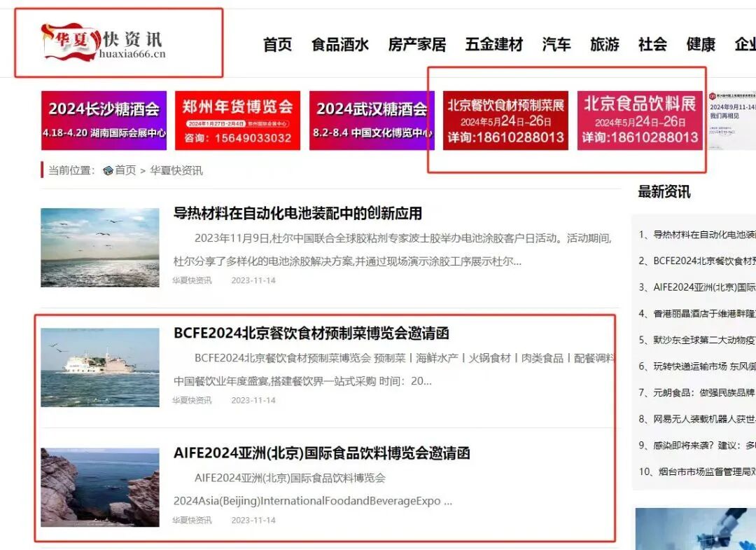
Task: Open the 北京餐饮食材预制菜展 banner
Action: point(506,121)
